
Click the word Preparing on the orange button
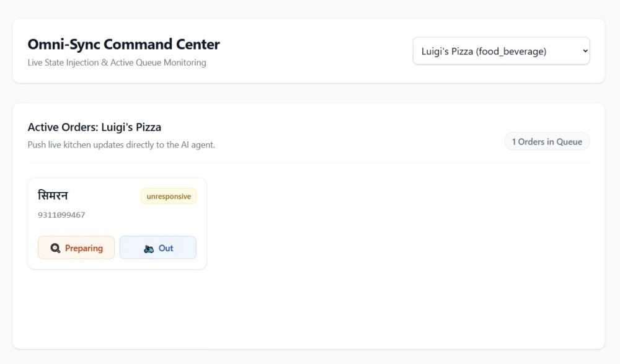(x=84, y=248)
